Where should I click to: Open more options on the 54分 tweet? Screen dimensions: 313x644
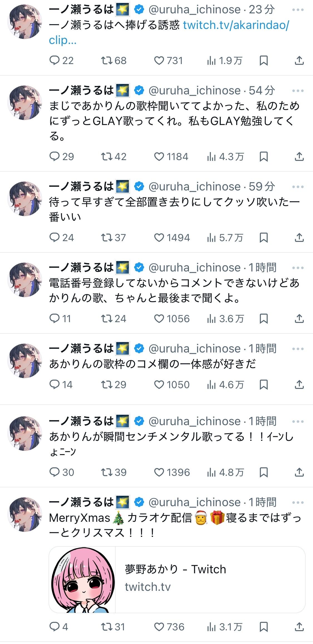click(298, 91)
